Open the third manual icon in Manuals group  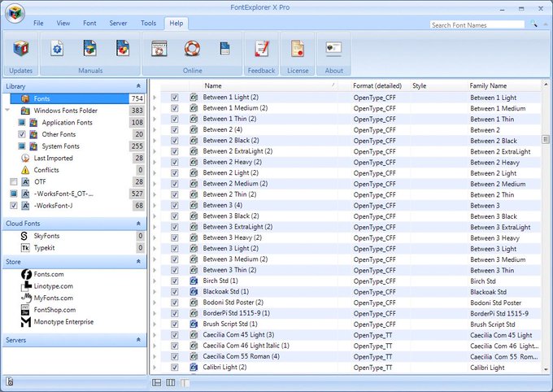pyautogui.click(x=123, y=48)
